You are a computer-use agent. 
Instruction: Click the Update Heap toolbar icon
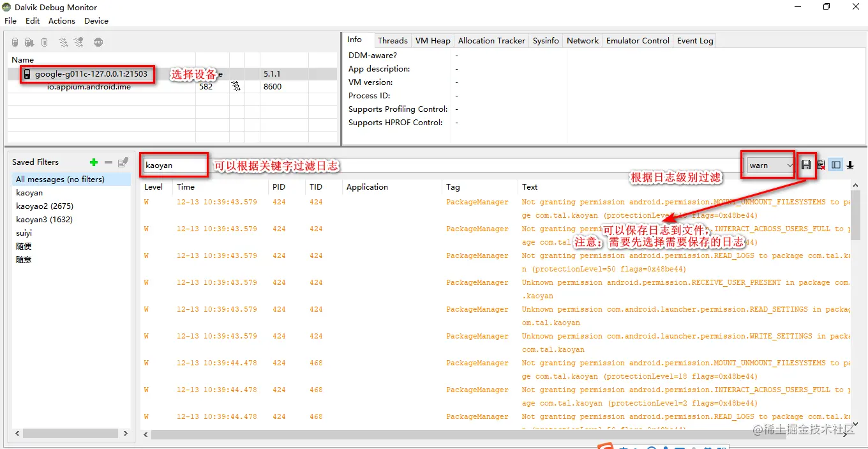[x=15, y=42]
